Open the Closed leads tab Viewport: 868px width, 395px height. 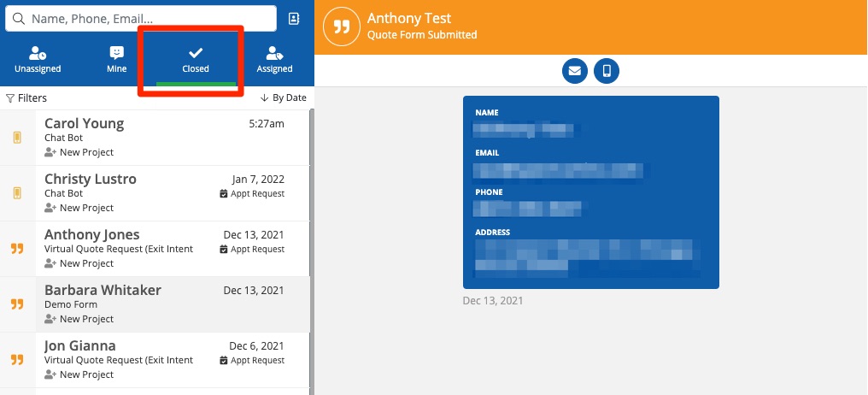pyautogui.click(x=196, y=59)
